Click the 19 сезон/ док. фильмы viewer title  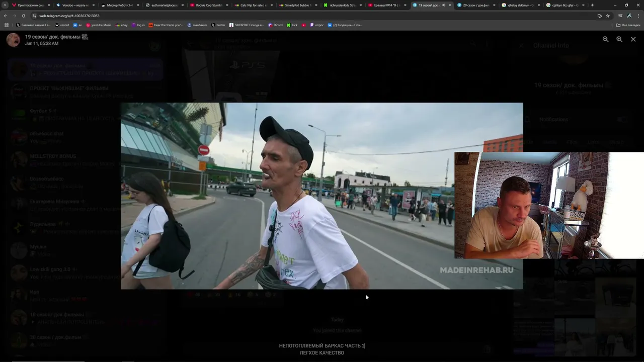point(57,37)
